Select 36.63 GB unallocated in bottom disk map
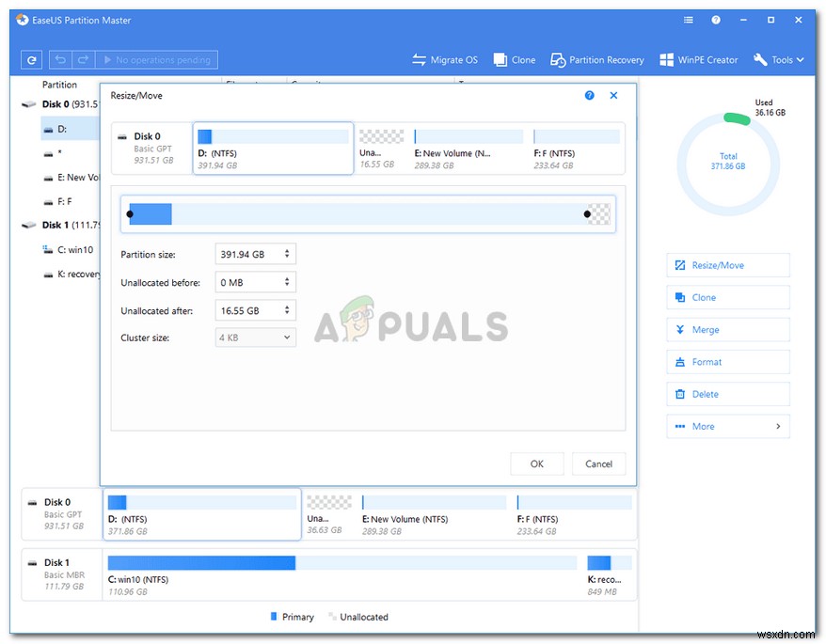The width and height of the screenshot is (826, 644). click(x=328, y=515)
